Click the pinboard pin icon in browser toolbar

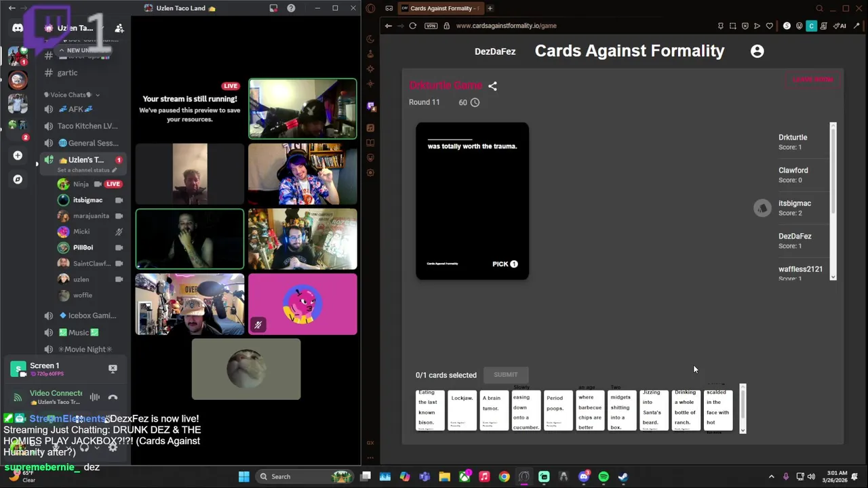click(x=720, y=26)
